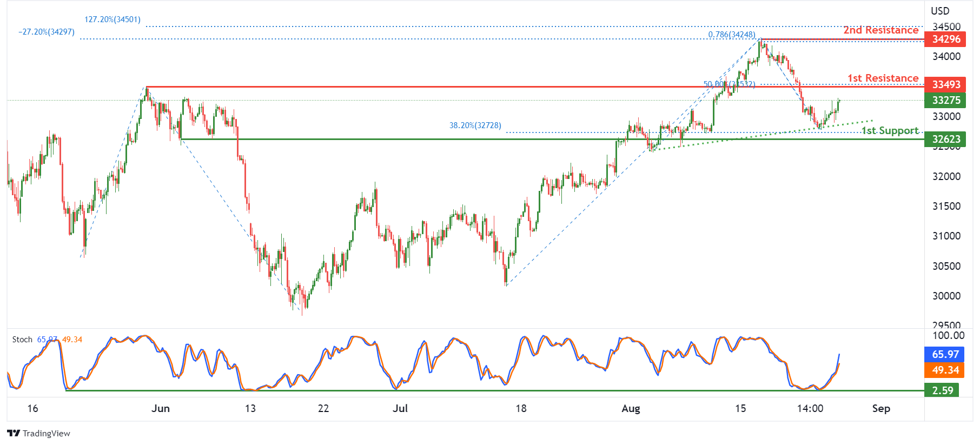Screen dimensions: 980x445
Task: Click the red 33493 price tag
Action: [945, 85]
